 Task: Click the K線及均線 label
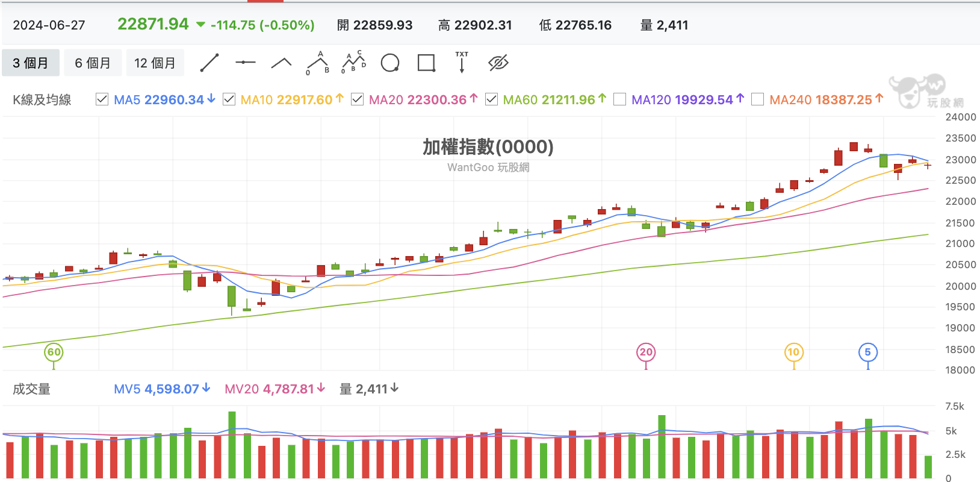click(x=42, y=100)
